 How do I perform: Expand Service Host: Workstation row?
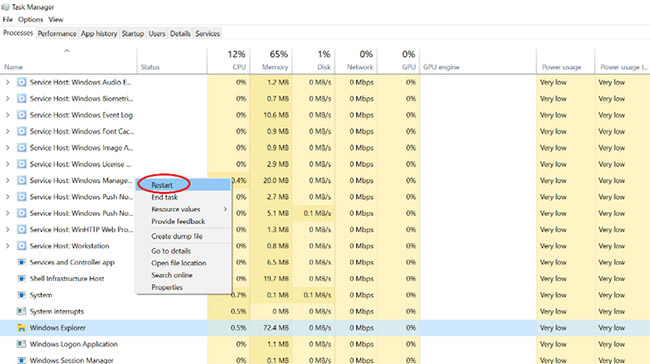[x=7, y=246]
